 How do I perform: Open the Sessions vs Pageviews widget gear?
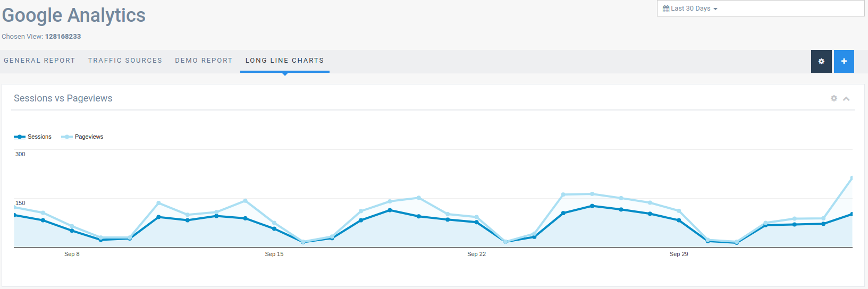834,98
